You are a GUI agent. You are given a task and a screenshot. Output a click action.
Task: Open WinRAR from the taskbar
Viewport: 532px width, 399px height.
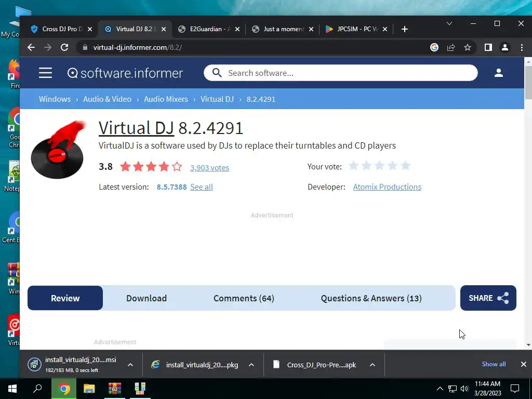point(115,389)
